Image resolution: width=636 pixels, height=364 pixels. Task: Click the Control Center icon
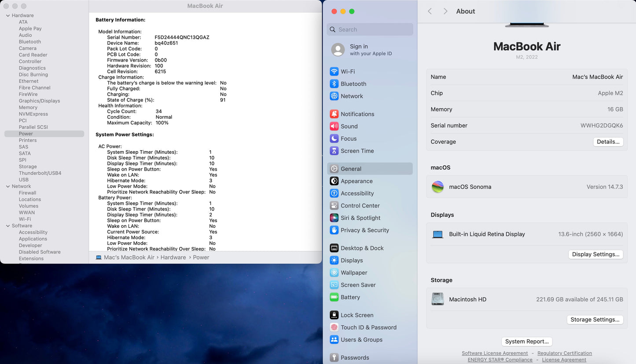coord(334,206)
